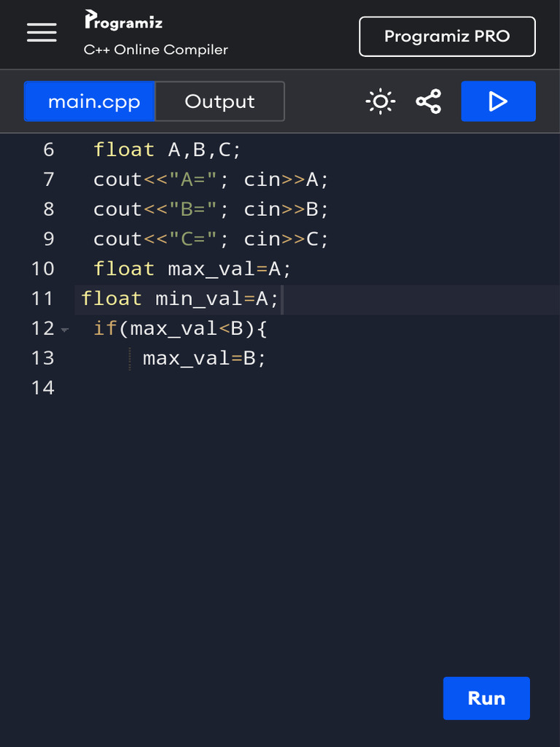Click the float min_val=A; line
Image resolution: width=560 pixels, height=747 pixels.
point(179,299)
